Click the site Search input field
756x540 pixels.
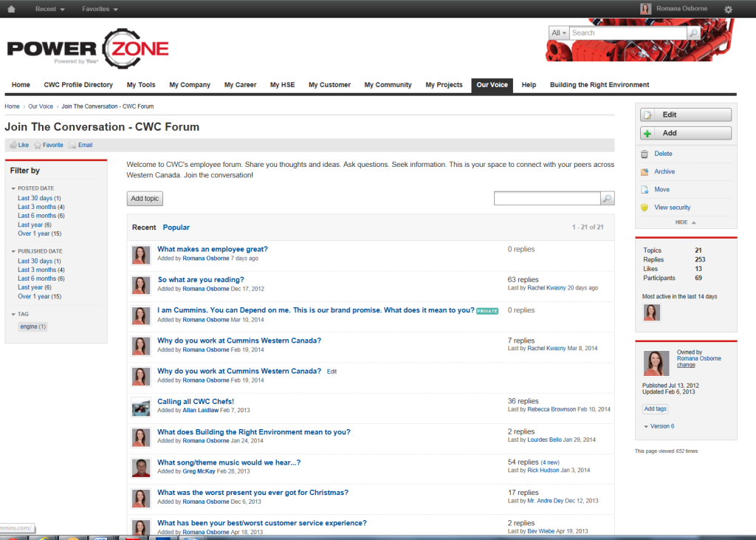coord(628,33)
